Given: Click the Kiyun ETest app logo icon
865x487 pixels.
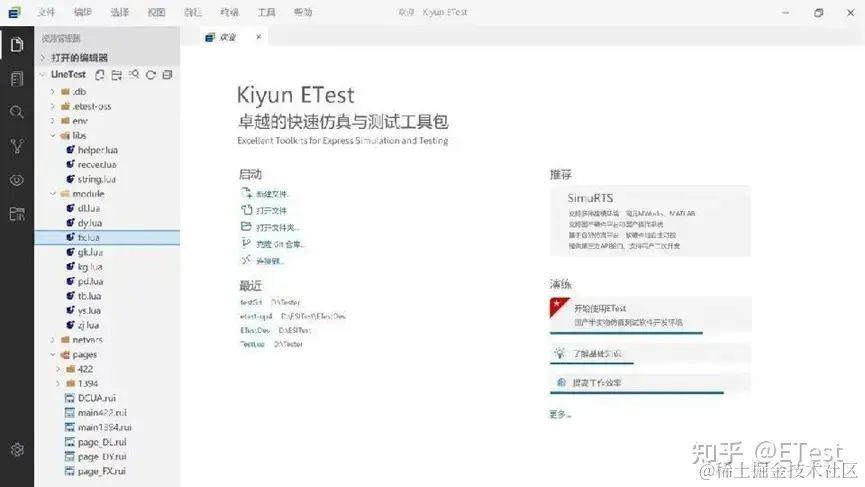Looking at the screenshot, I should click(x=14, y=12).
